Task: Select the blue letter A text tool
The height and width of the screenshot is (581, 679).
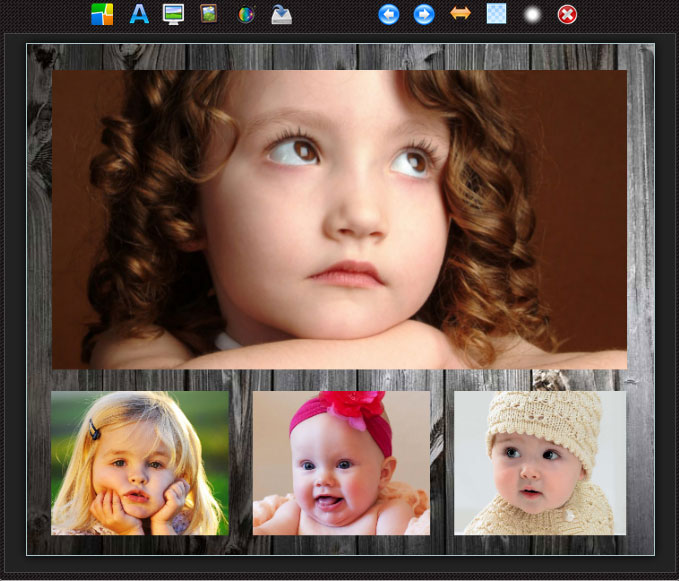Action: pos(139,14)
